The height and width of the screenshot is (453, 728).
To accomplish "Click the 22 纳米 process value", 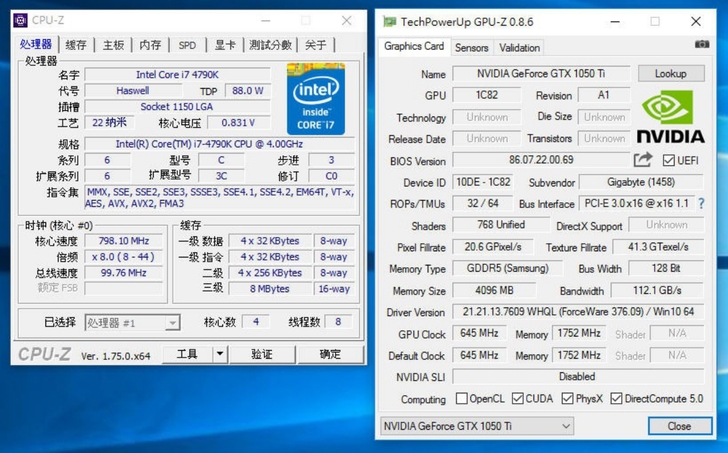I will pyautogui.click(x=110, y=123).
